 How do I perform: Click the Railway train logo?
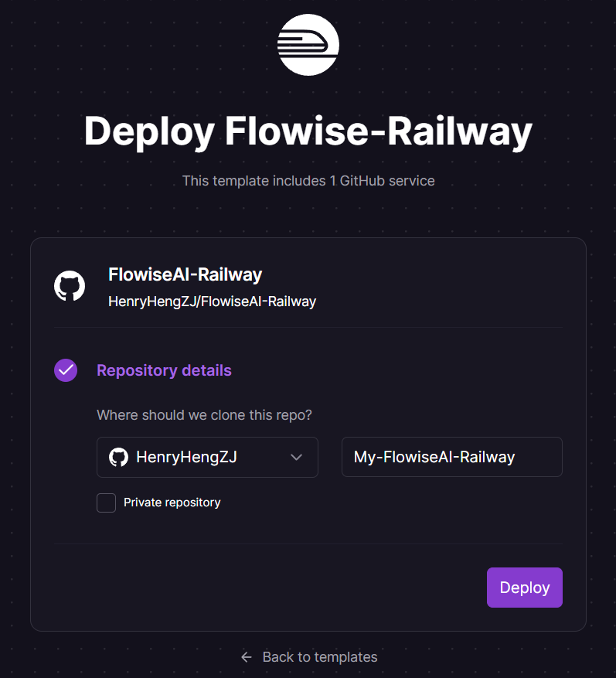click(x=308, y=44)
